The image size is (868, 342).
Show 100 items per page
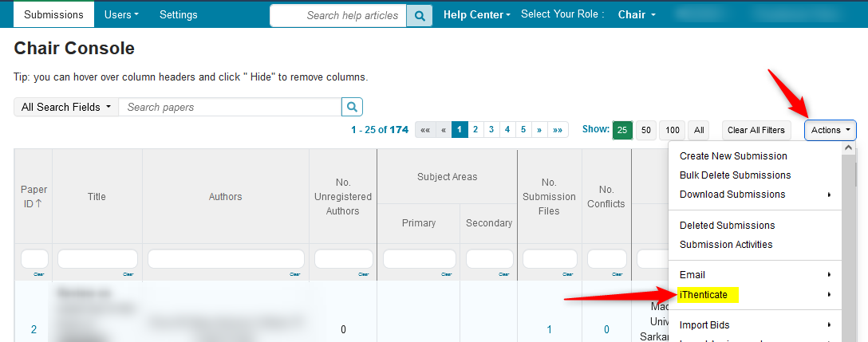click(x=673, y=130)
